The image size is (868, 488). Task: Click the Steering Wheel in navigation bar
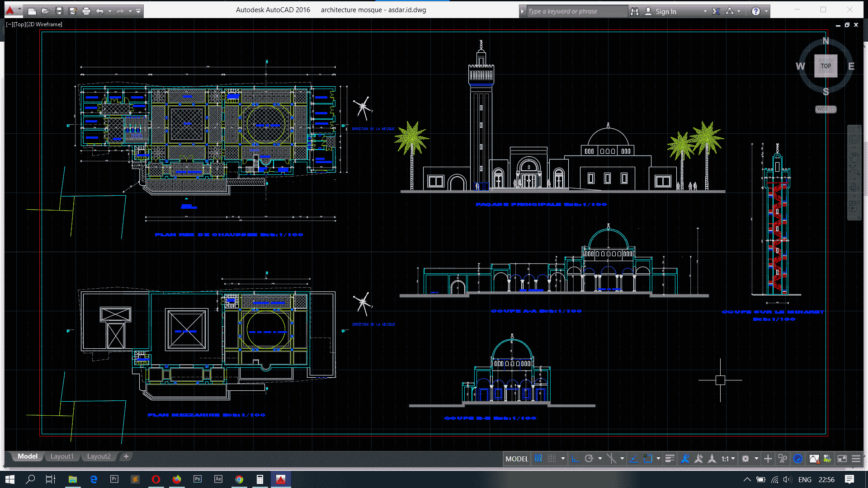coord(854,138)
